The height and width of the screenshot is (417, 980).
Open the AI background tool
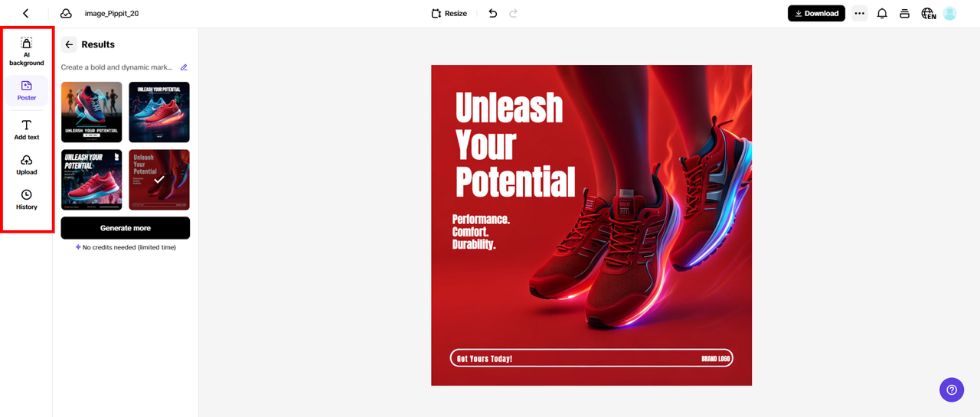[27, 51]
